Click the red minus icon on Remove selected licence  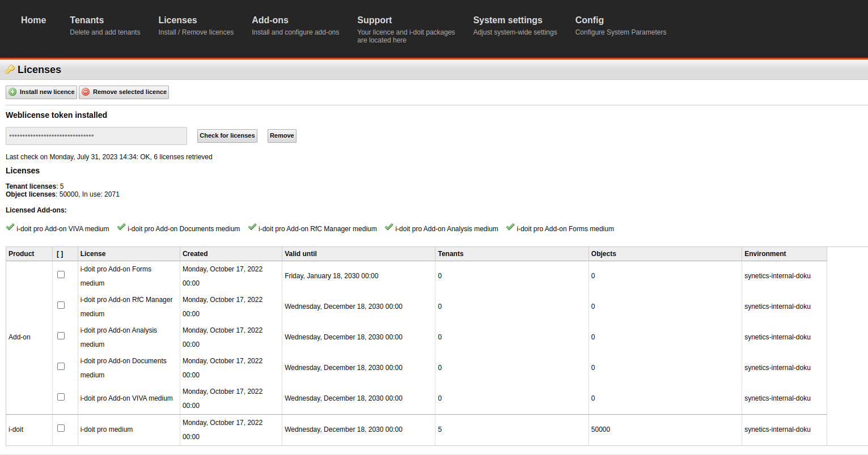(86, 92)
